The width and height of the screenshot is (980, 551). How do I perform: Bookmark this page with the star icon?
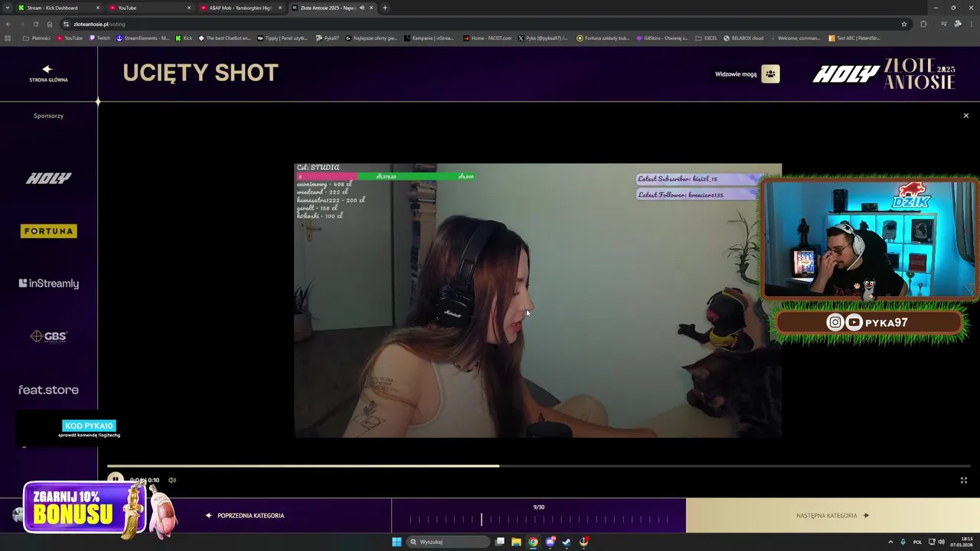pyautogui.click(x=903, y=24)
